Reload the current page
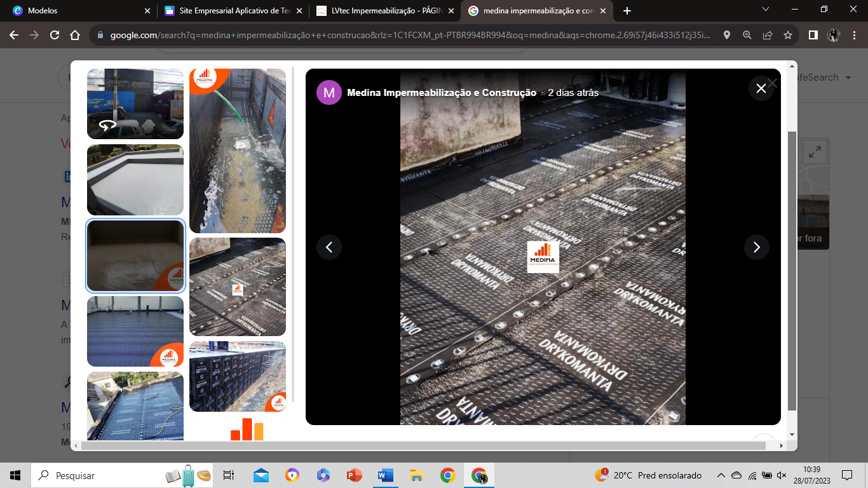 point(55,35)
